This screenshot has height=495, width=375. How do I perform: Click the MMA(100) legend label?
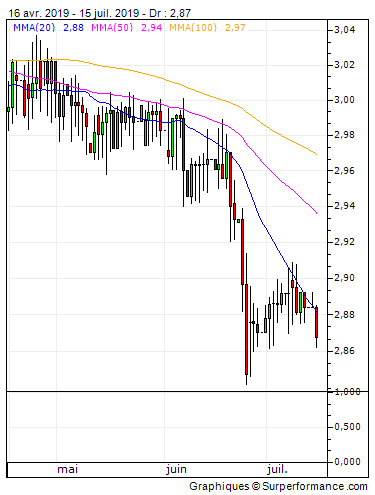click(x=193, y=27)
